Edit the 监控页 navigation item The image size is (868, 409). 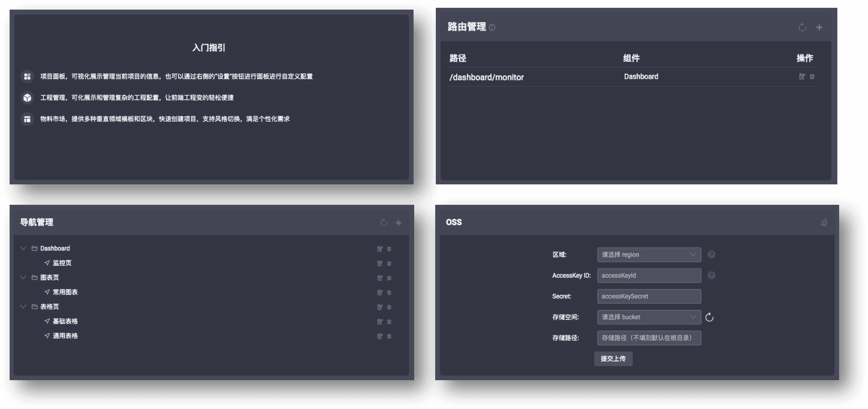[380, 263]
